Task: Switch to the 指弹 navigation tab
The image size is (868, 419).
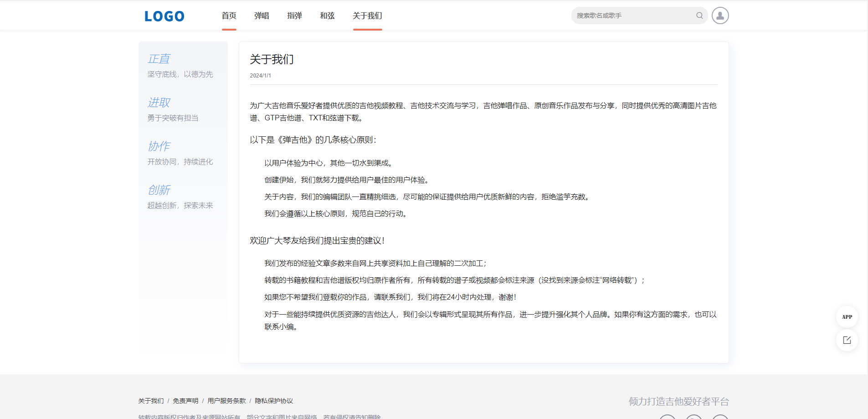Action: 294,16
